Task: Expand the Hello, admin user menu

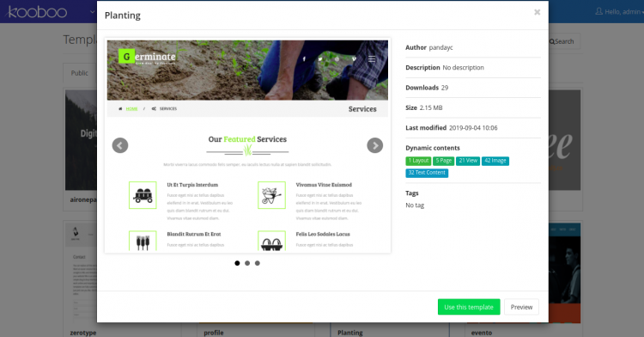Action: [619, 11]
